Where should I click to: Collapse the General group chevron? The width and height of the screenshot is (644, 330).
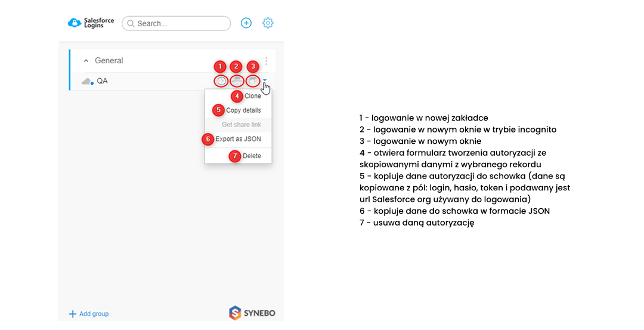pyautogui.click(x=86, y=61)
